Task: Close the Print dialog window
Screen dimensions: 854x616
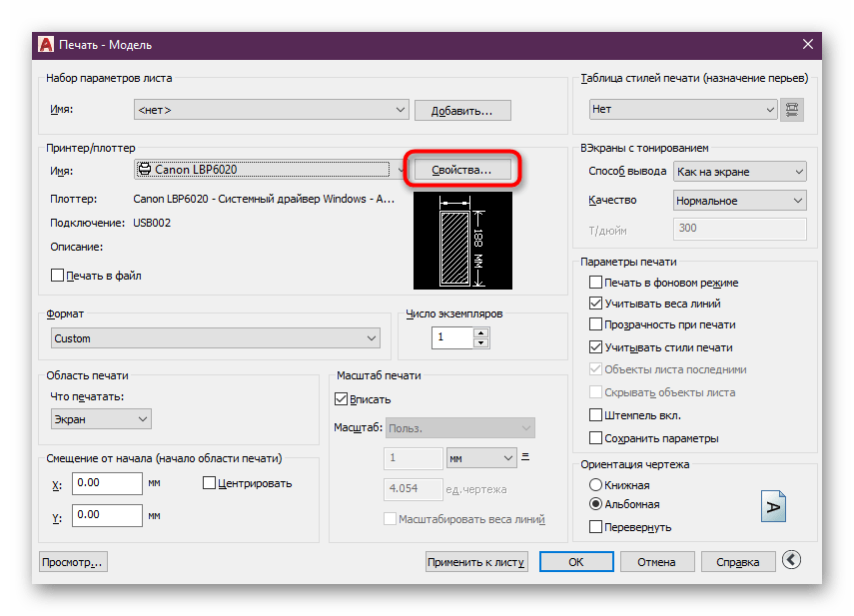Action: click(808, 44)
